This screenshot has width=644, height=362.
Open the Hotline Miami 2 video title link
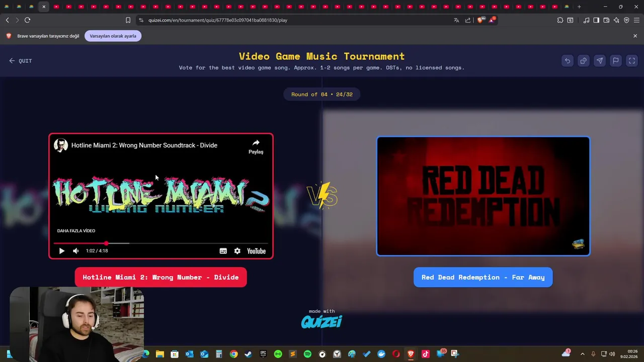(x=144, y=145)
